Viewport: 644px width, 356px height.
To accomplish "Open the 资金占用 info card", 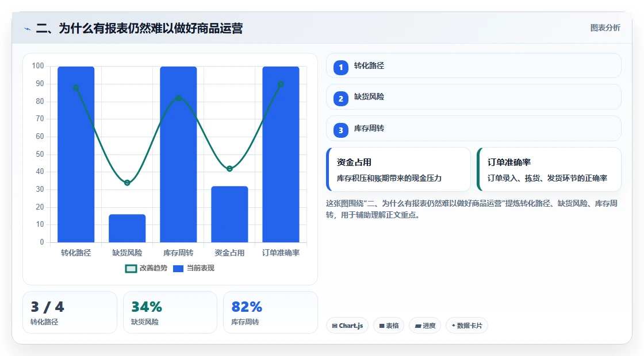I will click(x=398, y=169).
